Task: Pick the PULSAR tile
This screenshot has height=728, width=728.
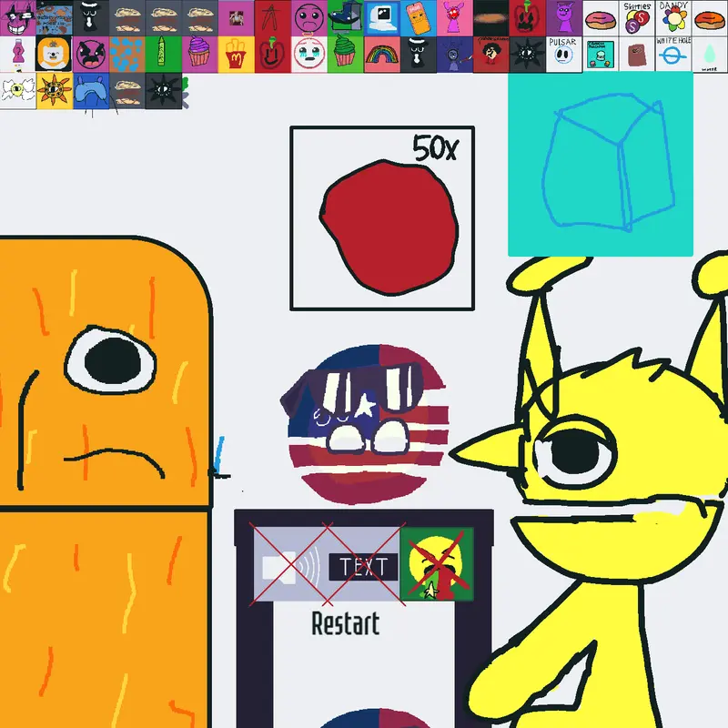Action: (x=563, y=55)
